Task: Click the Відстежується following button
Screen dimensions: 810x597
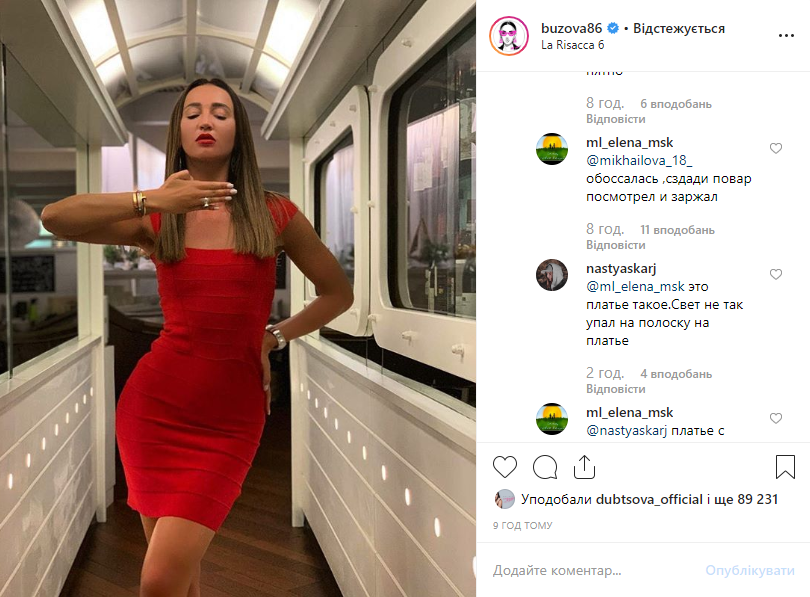Action: point(679,28)
